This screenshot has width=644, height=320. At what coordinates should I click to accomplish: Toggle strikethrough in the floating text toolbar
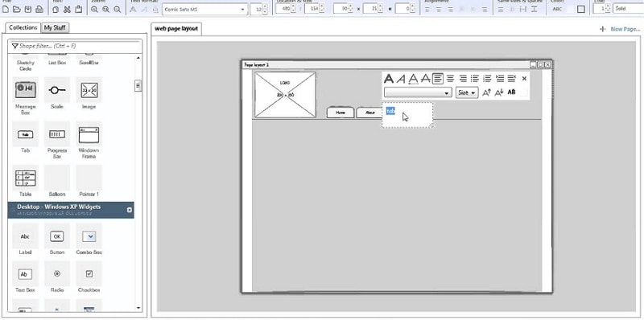click(x=426, y=78)
